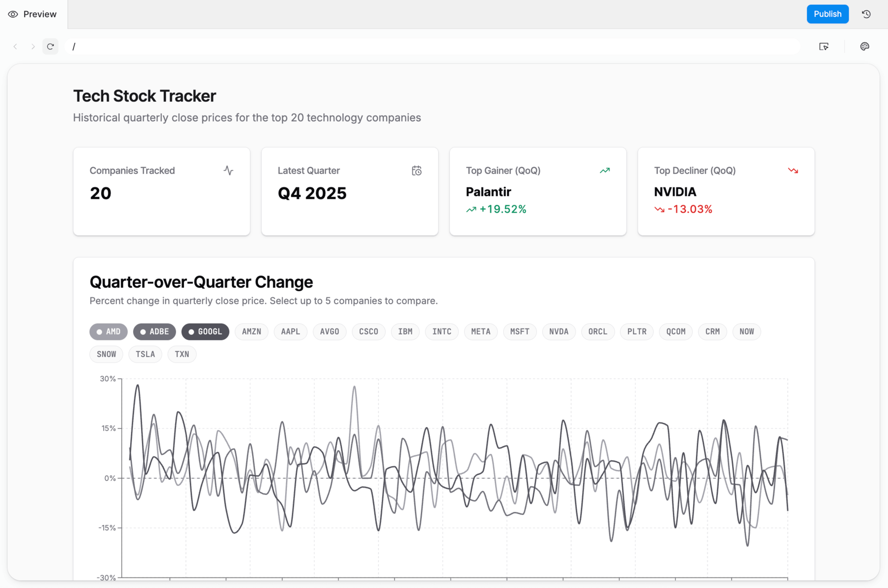Click the Companies Tracked value 20
888x588 pixels.
[101, 193]
